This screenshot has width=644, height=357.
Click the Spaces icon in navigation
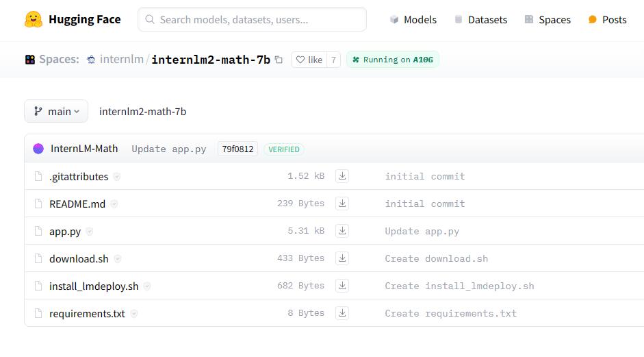tap(529, 19)
